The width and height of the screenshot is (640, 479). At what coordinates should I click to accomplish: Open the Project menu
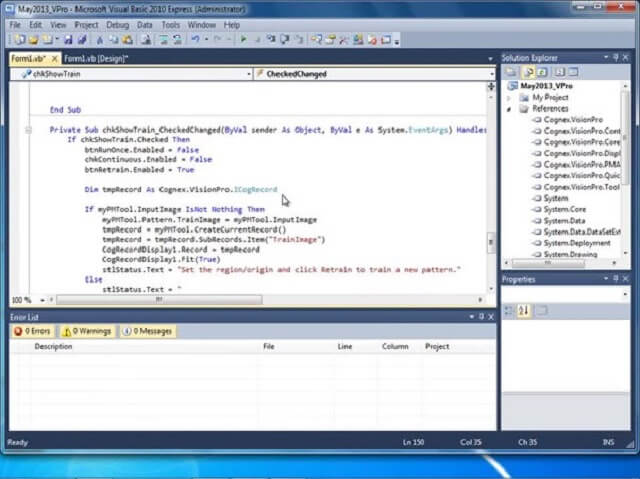click(86, 25)
